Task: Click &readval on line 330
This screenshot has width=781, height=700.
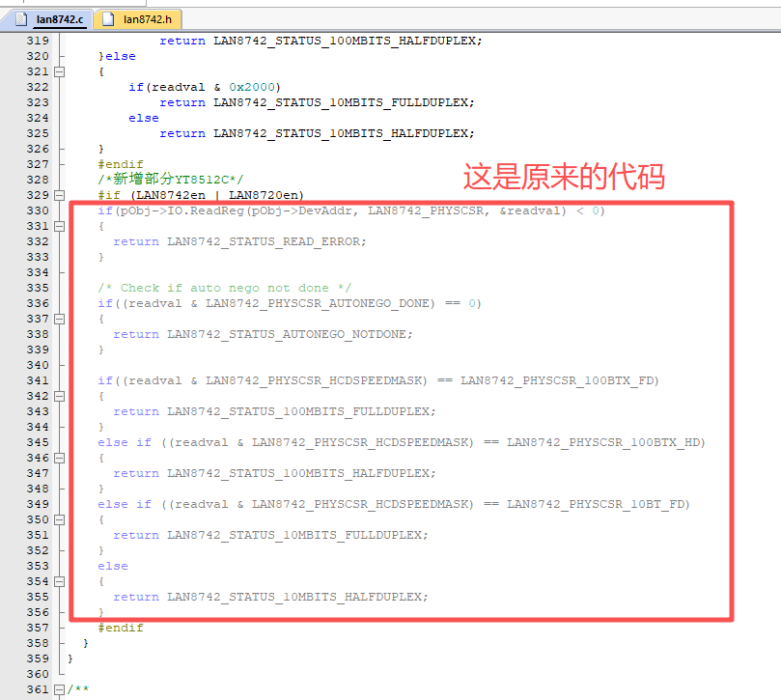Action: [530, 210]
